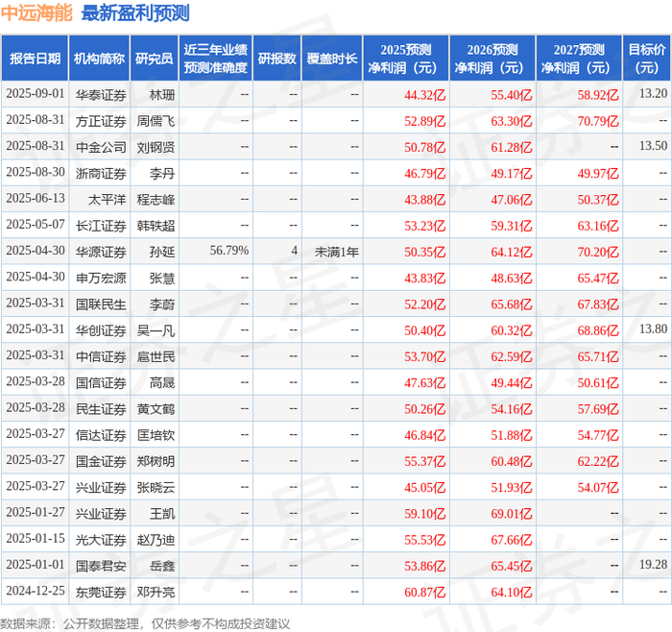
Task: Click analyst name 周儒飞
Action: (156, 121)
